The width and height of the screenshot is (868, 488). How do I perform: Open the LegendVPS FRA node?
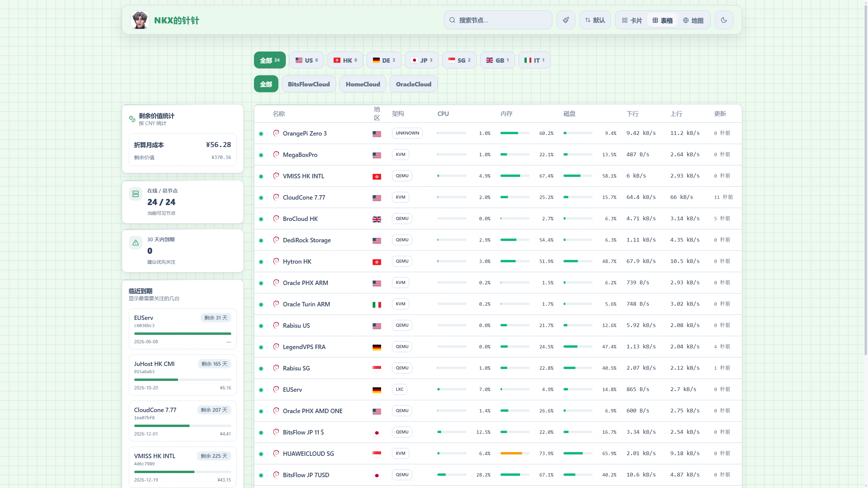click(x=304, y=347)
